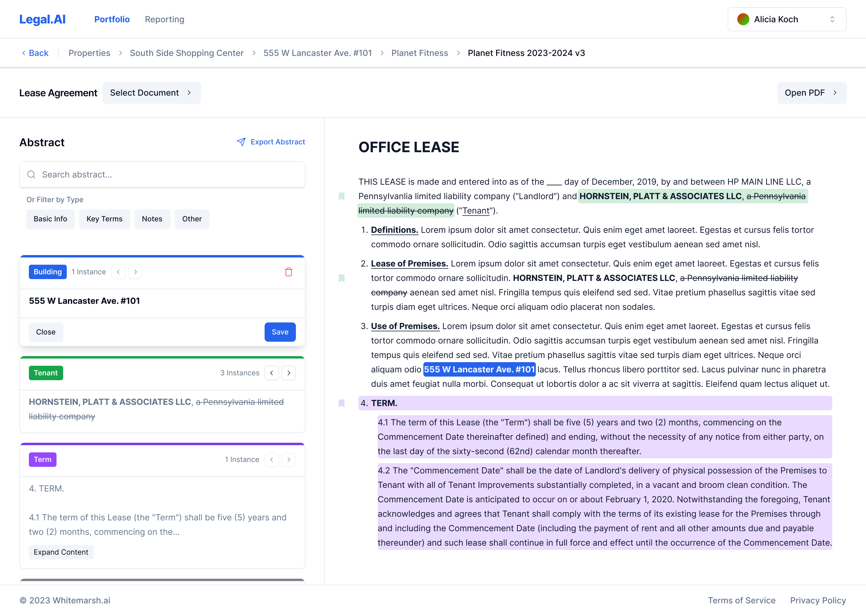The image size is (866, 616).
Task: Click 1 Instance label on Building card
Action: pyautogui.click(x=89, y=272)
